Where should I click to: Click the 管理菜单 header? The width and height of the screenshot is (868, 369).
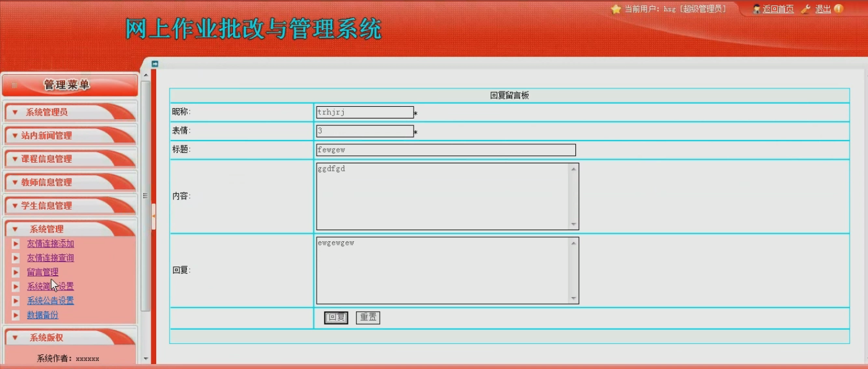pos(69,85)
